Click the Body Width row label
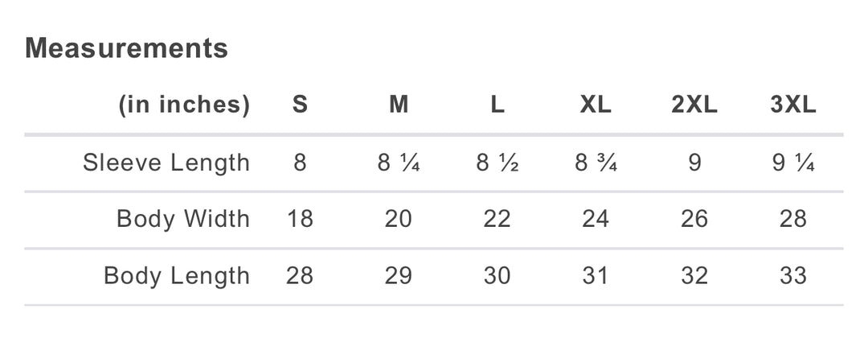This screenshot has height=342, width=868. click(x=183, y=219)
